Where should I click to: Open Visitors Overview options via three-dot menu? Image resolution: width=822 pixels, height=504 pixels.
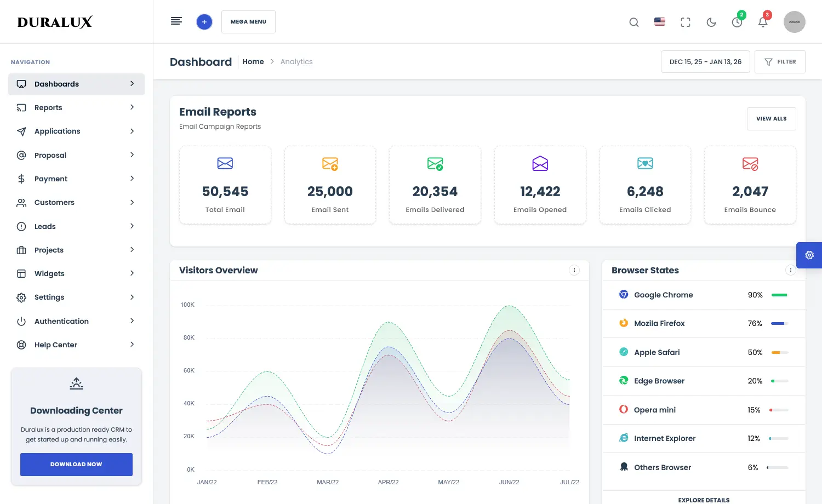click(574, 270)
